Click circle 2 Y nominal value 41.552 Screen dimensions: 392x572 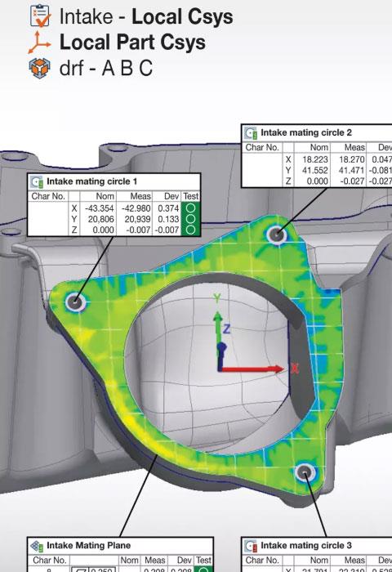pyautogui.click(x=315, y=170)
